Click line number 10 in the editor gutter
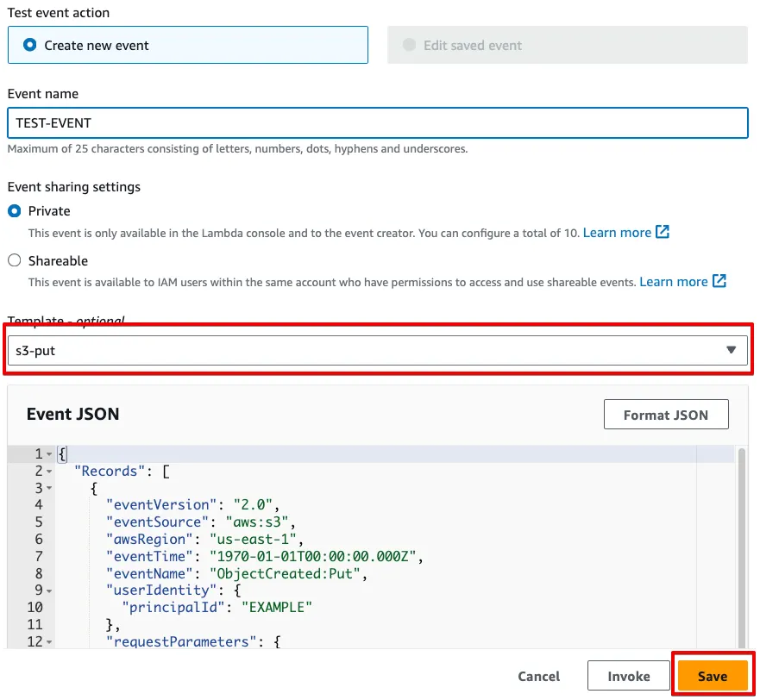 [x=35, y=608]
